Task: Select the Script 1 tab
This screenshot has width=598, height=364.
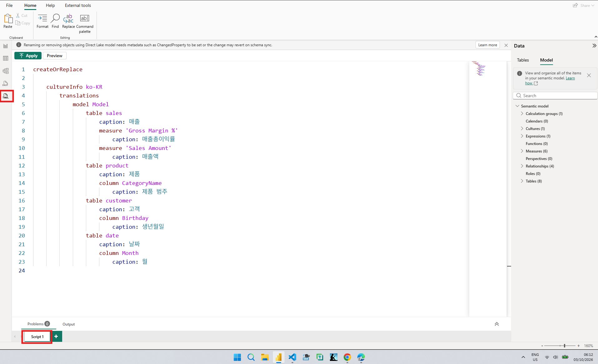Action: point(37,337)
